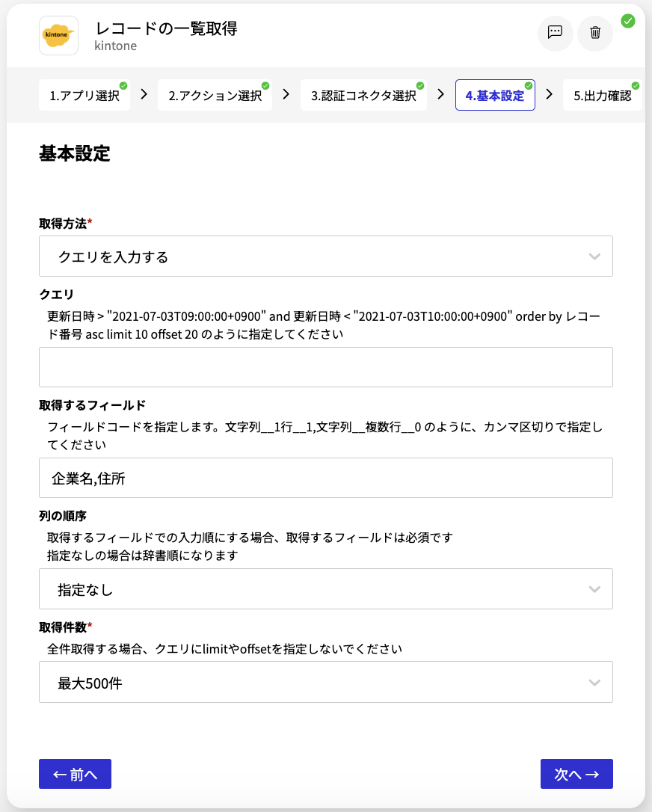This screenshot has height=812, width=652.
Task: Go to step 5.出力確認
Action: (603, 95)
